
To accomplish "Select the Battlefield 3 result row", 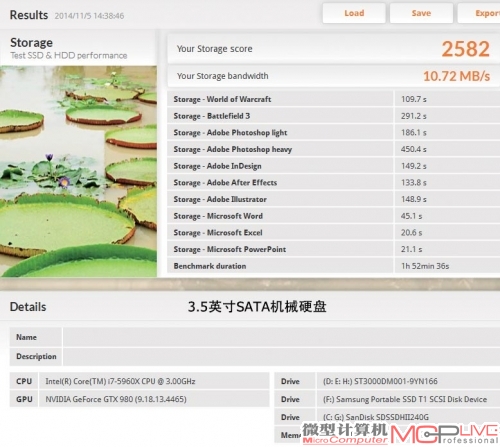I will coord(333,116).
